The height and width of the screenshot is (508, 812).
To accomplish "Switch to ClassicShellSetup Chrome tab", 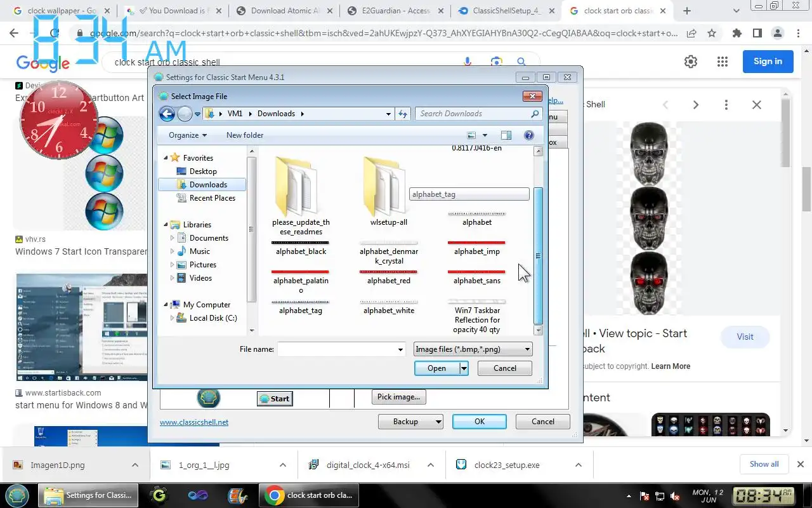I will coord(507,11).
